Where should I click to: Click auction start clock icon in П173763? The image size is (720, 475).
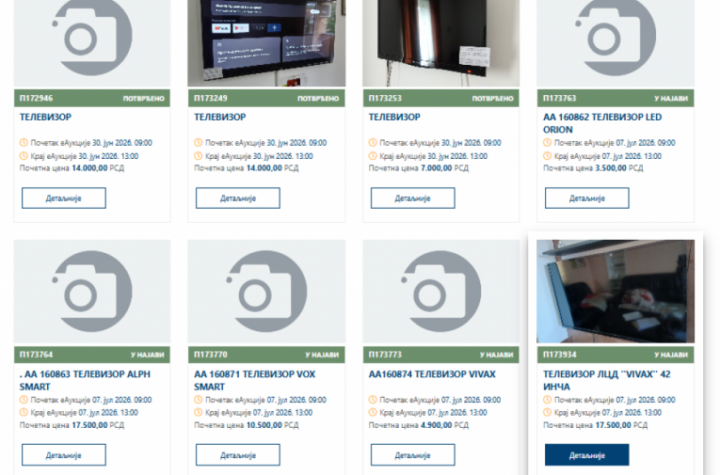click(x=547, y=143)
